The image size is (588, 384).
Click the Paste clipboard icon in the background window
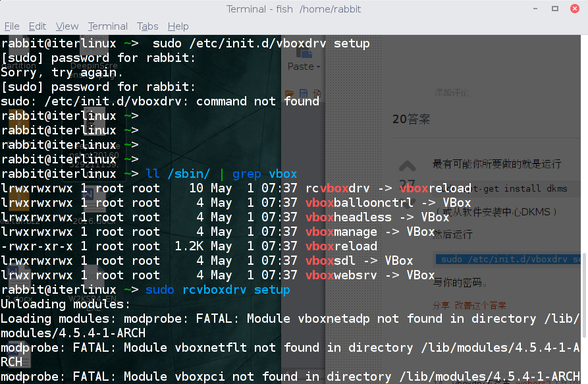(x=304, y=53)
